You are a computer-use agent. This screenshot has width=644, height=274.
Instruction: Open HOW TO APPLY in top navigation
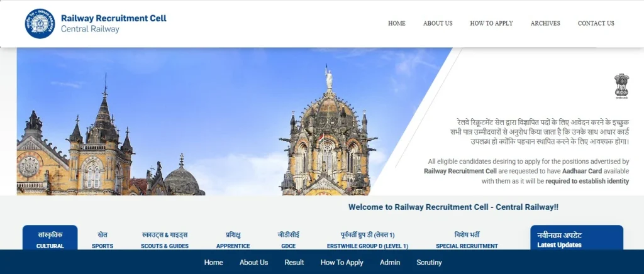pos(491,23)
